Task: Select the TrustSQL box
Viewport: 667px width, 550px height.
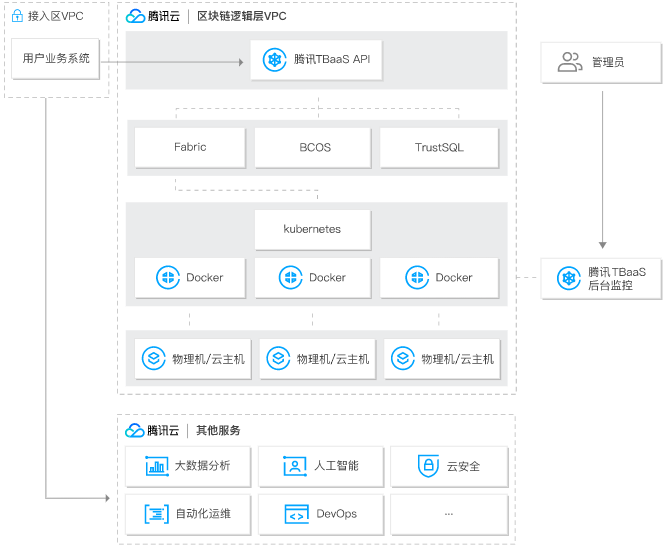Action: (x=439, y=148)
